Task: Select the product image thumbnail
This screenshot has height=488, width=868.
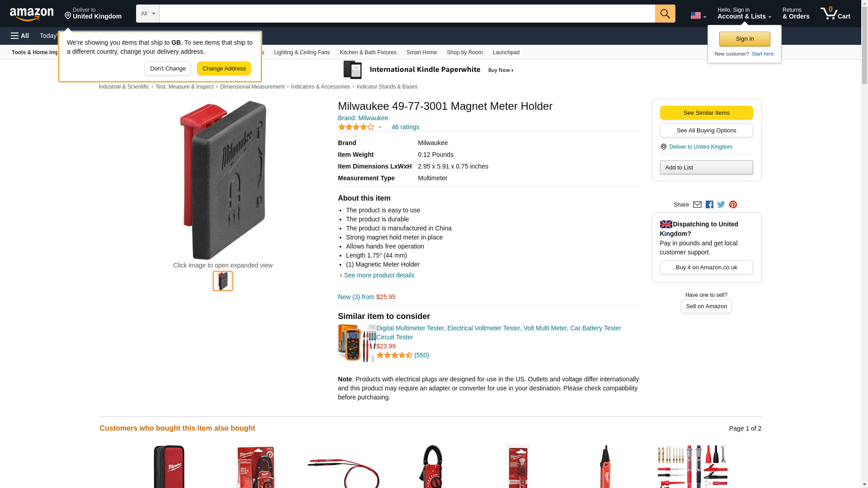Action: tap(223, 281)
